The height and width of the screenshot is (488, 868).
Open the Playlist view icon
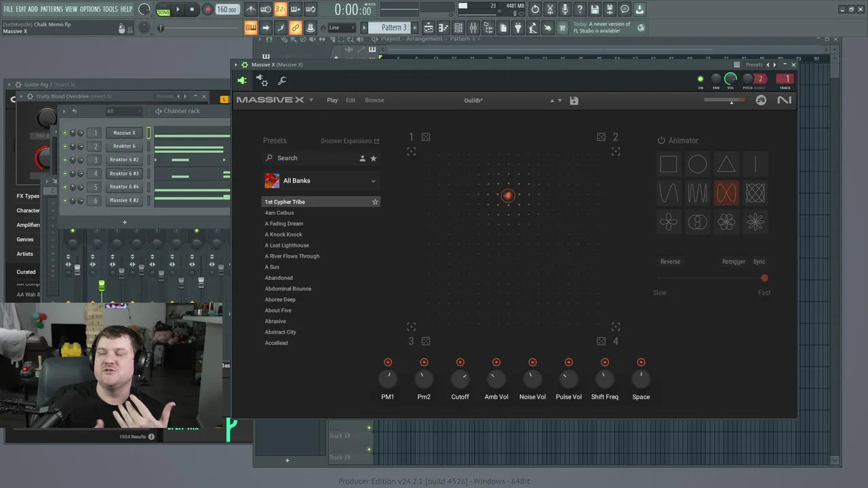point(429,28)
